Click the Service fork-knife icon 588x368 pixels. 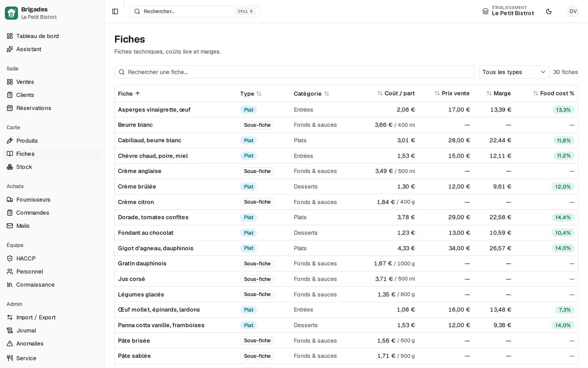coord(10,358)
